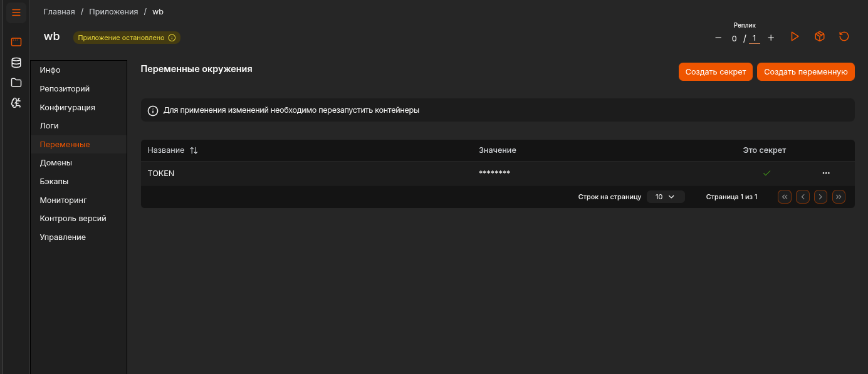Screen dimensions: 868x374
Task: Sort the table by Название column
Action: point(194,150)
